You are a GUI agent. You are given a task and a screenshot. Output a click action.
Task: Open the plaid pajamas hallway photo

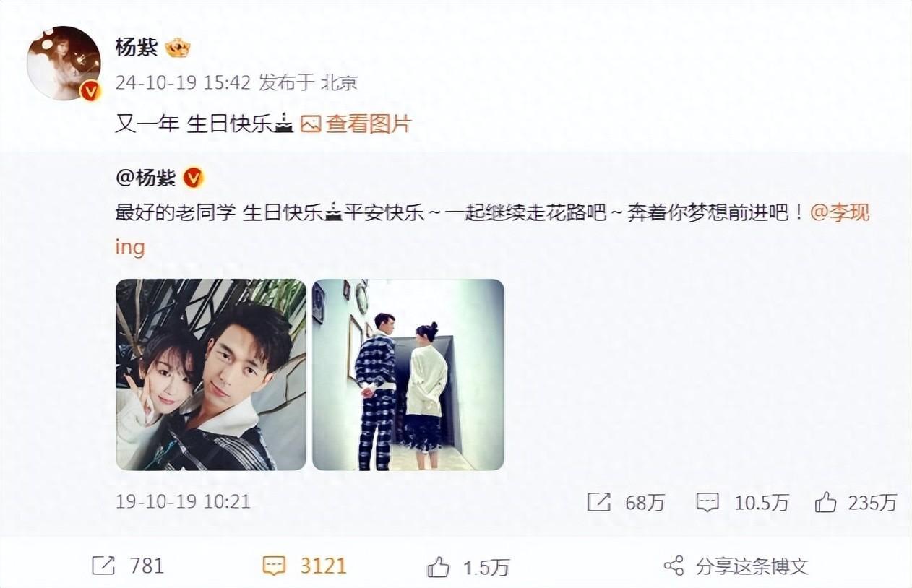click(408, 374)
